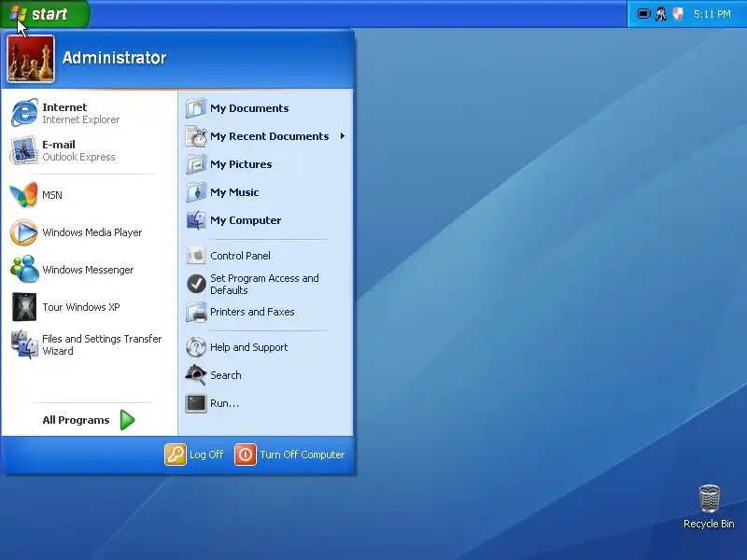Open the My Computer icon
This screenshot has height=560, width=747.
point(196,220)
